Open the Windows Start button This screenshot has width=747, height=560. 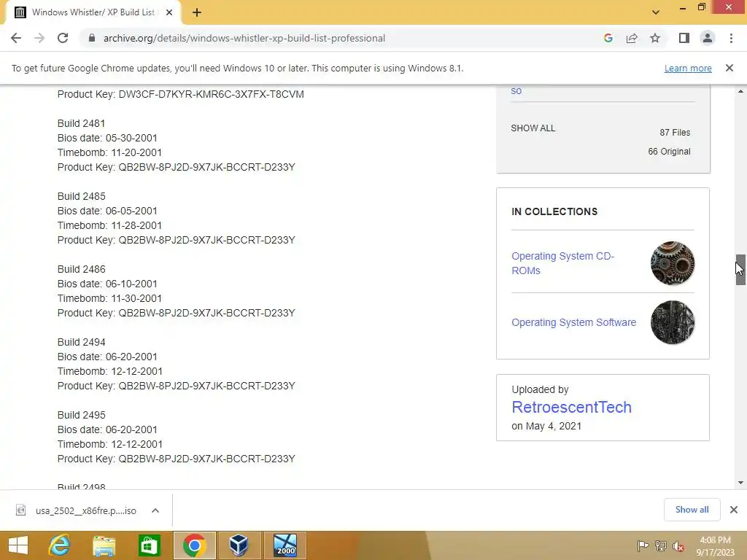18,545
